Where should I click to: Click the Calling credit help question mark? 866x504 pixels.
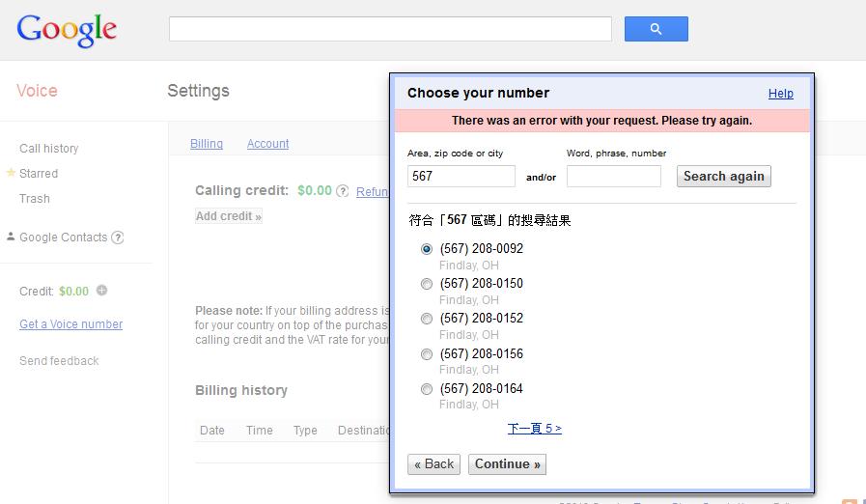(343, 191)
